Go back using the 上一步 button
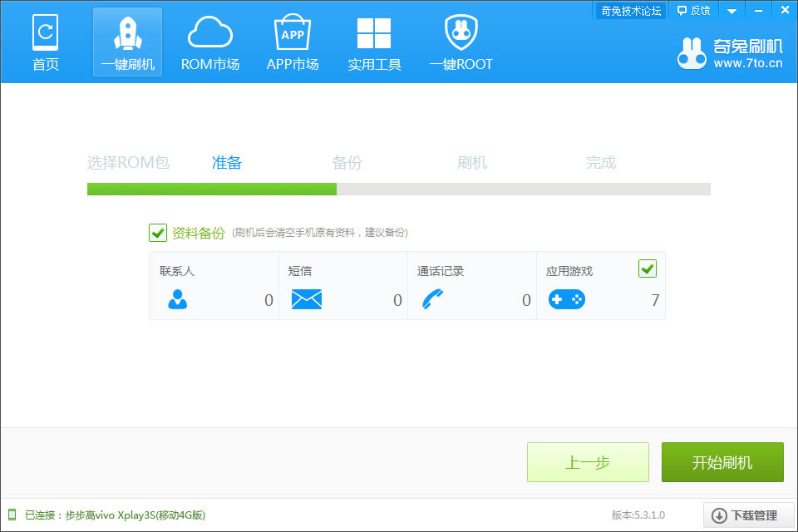The height and width of the screenshot is (532, 798). pos(588,462)
